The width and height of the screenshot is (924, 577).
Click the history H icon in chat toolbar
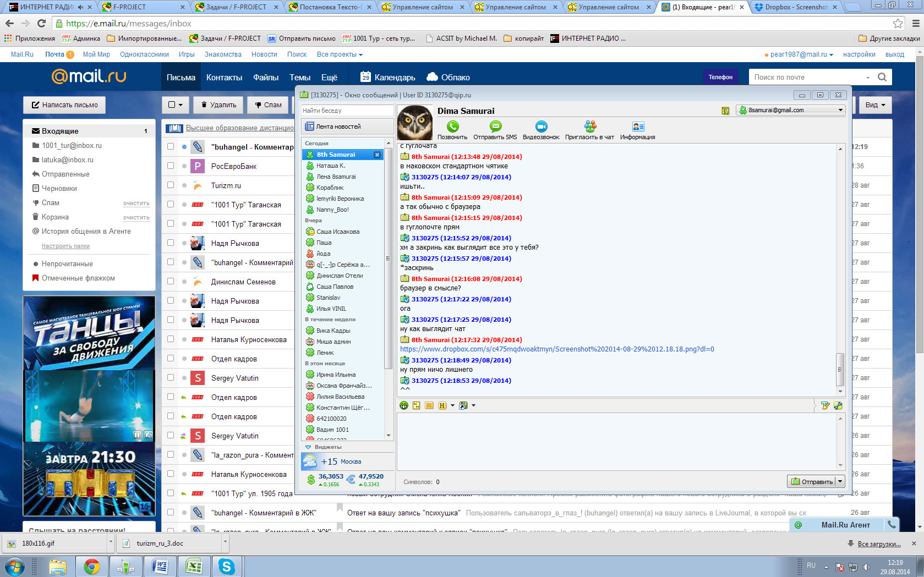(442, 405)
